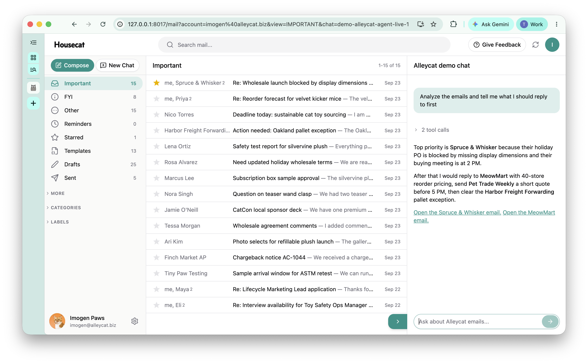
Task: Star the Nico Torres deadline email
Action: click(157, 115)
